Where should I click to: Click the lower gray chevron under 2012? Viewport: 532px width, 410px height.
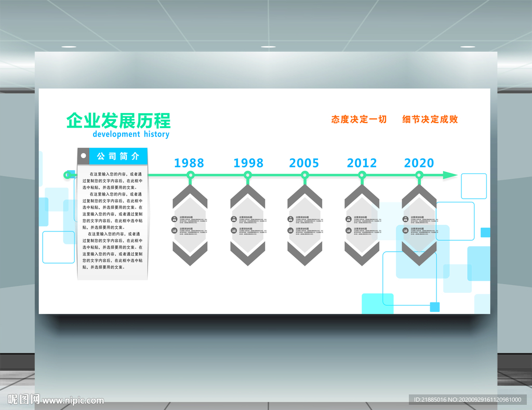coord(362,253)
